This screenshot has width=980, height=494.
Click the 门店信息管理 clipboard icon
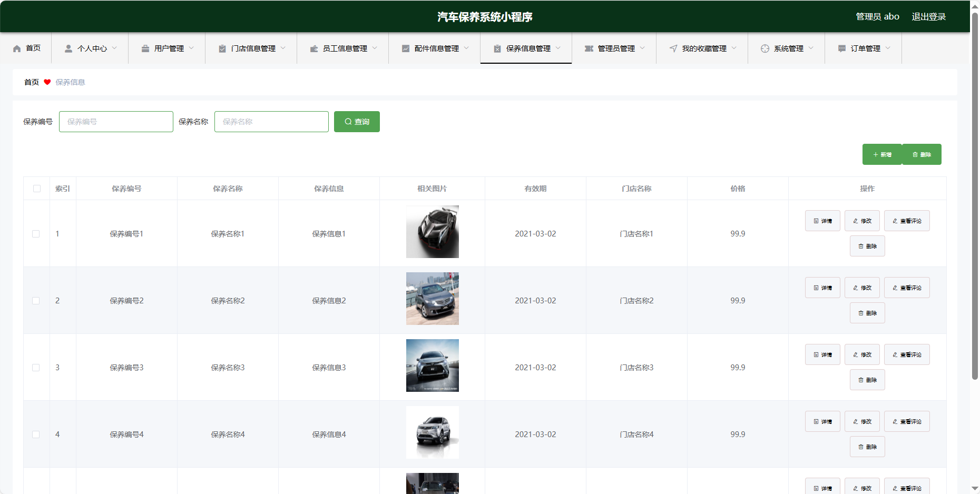click(222, 48)
